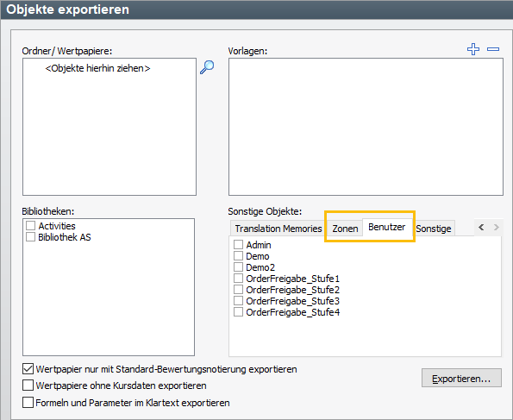Tick the Demo2 user checkbox
This screenshot has height=420, width=513.
point(238,266)
